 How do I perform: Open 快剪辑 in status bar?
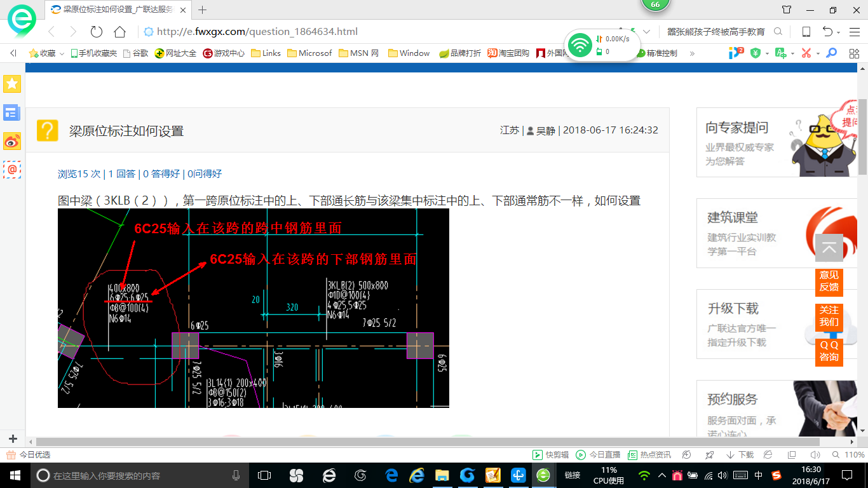click(550, 455)
